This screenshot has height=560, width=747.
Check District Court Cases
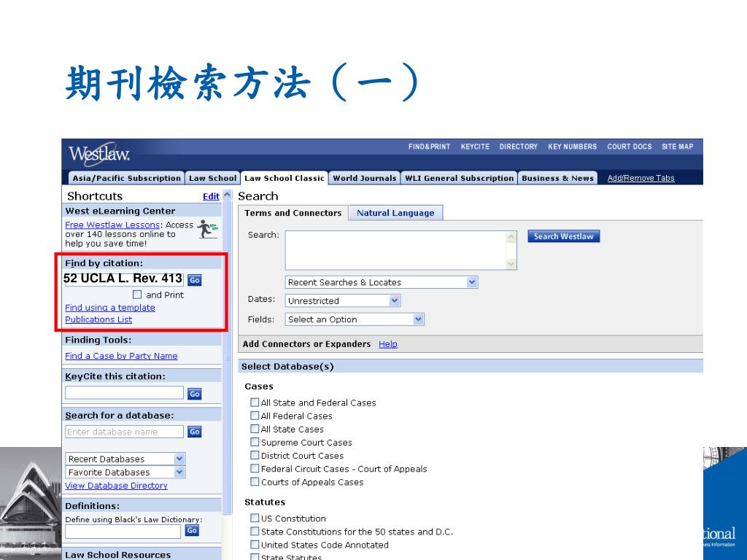click(x=255, y=455)
